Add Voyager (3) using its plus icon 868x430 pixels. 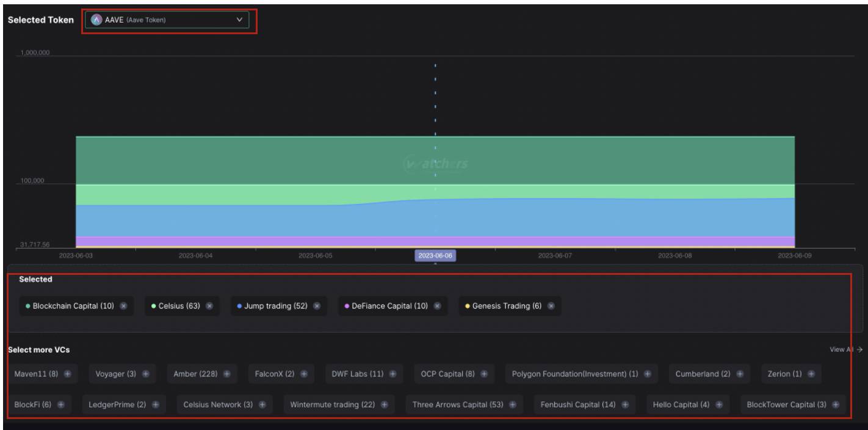pyautogui.click(x=146, y=374)
